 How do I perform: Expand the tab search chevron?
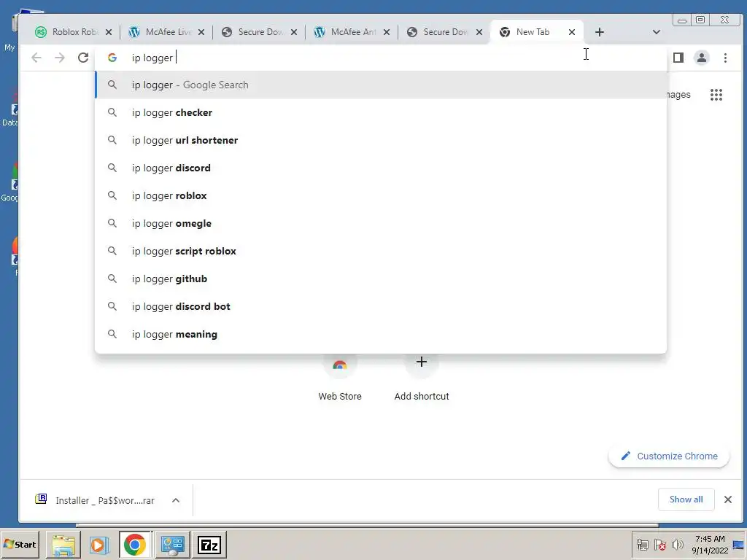[656, 32]
